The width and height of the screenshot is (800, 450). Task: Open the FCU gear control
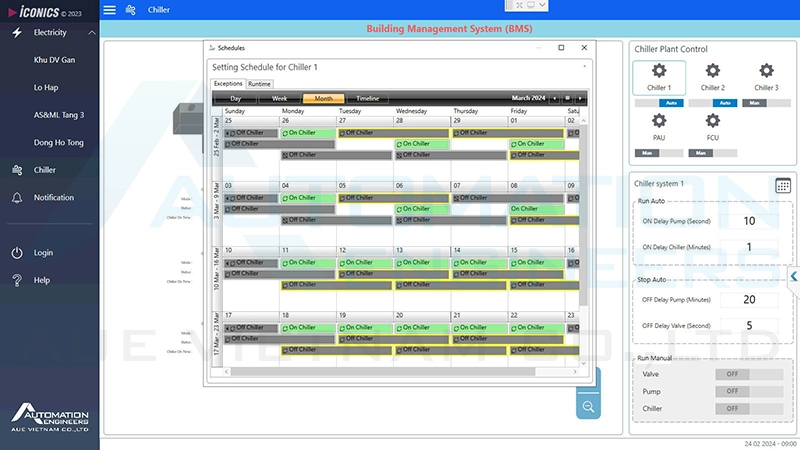(x=712, y=120)
